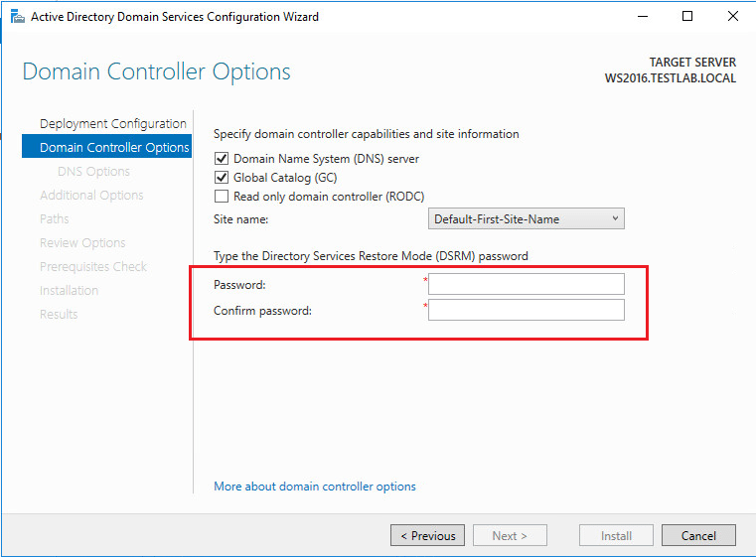Select the Domain Controller Options step
The height and width of the screenshot is (557, 756).
[x=113, y=148]
